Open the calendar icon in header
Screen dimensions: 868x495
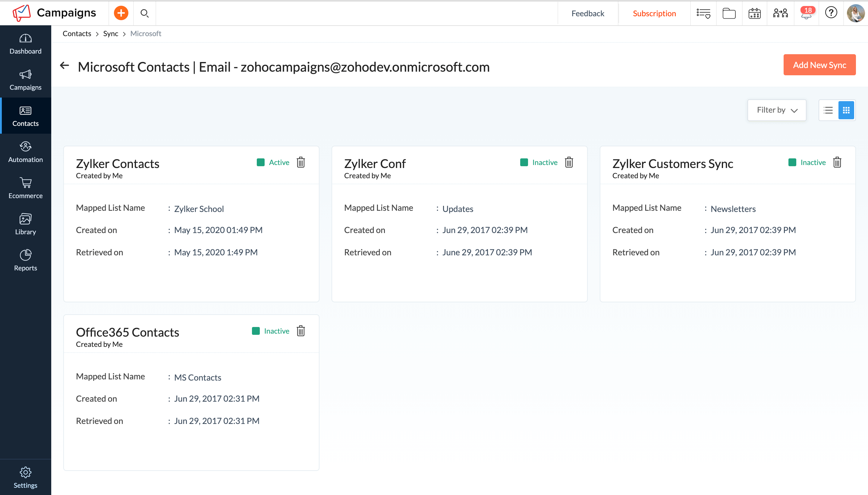(754, 14)
